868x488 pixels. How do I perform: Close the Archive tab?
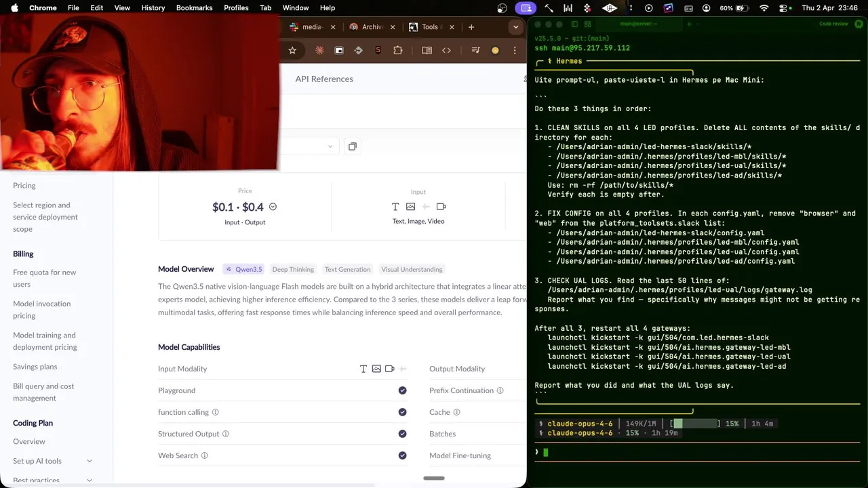pyautogui.click(x=393, y=27)
